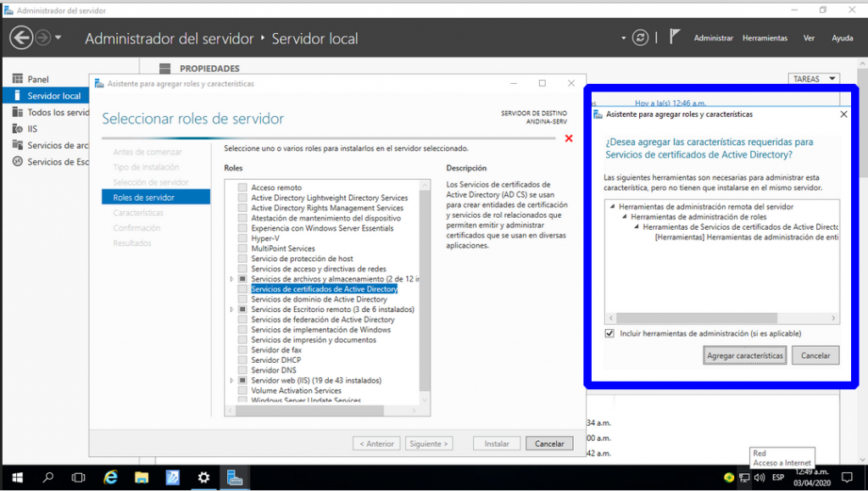868x491 pixels.
Task: Click the roles list horizontal scrollbar
Action: coord(310,410)
